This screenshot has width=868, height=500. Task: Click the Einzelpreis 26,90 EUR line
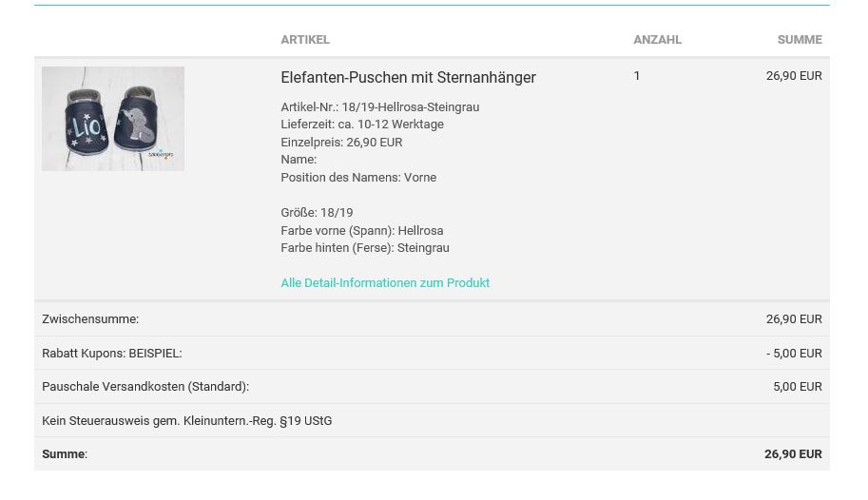(x=341, y=143)
